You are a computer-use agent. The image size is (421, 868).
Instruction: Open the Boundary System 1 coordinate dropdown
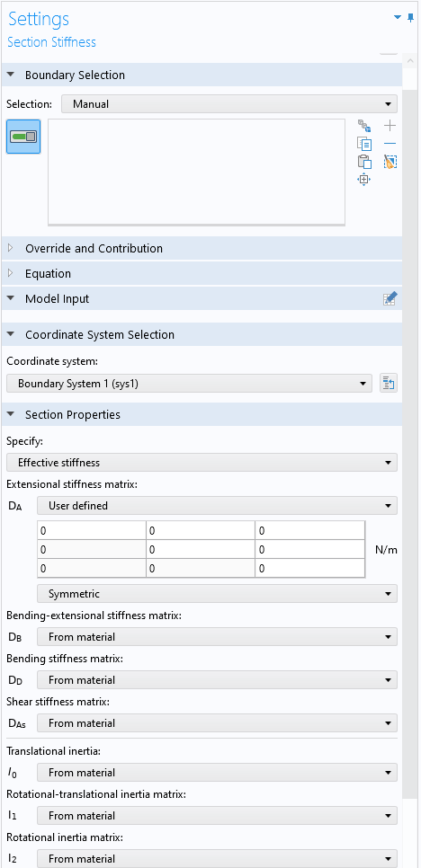coord(189,383)
